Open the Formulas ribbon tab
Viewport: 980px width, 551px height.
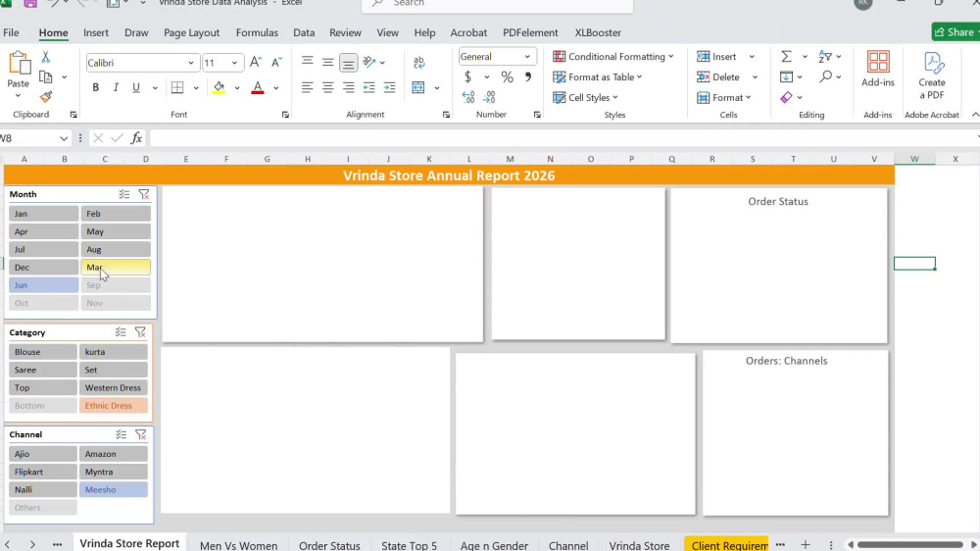tap(257, 32)
